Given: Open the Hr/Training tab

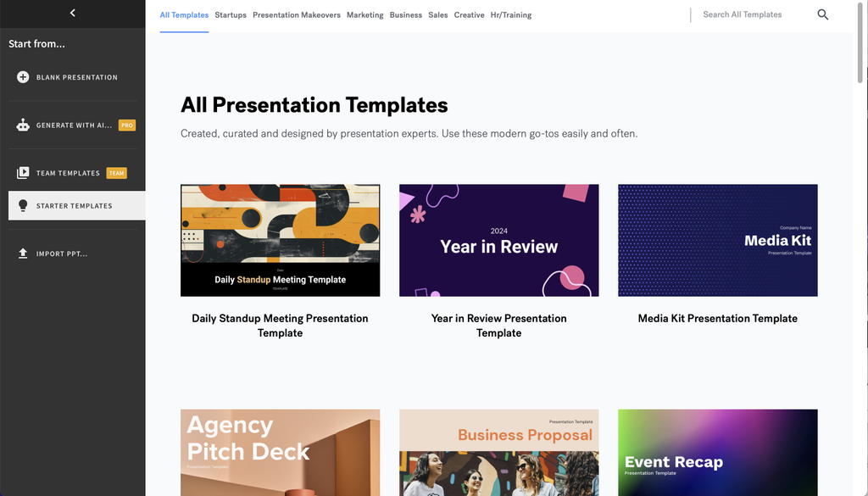Looking at the screenshot, I should click(x=510, y=14).
